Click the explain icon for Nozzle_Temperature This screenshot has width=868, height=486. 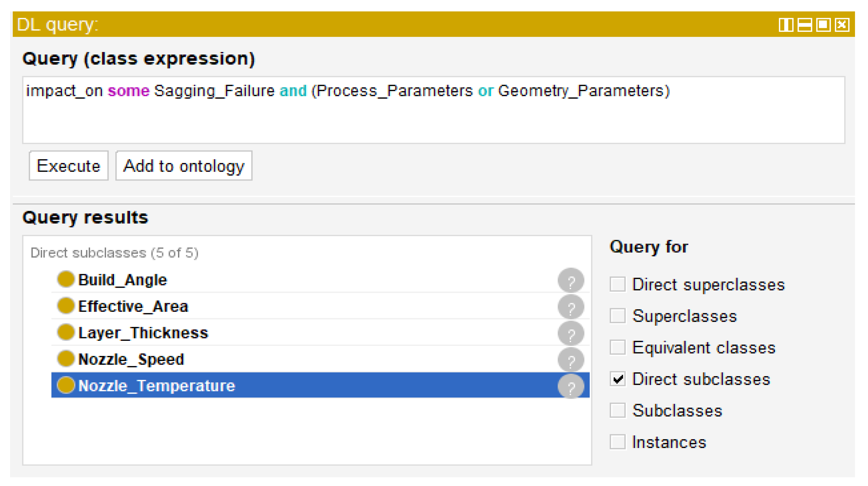click(570, 386)
